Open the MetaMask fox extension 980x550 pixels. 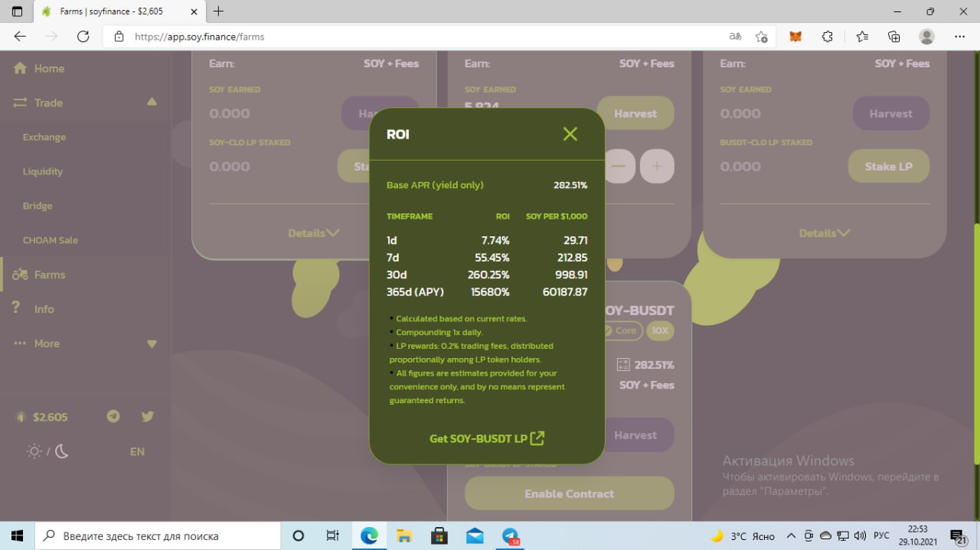point(795,36)
